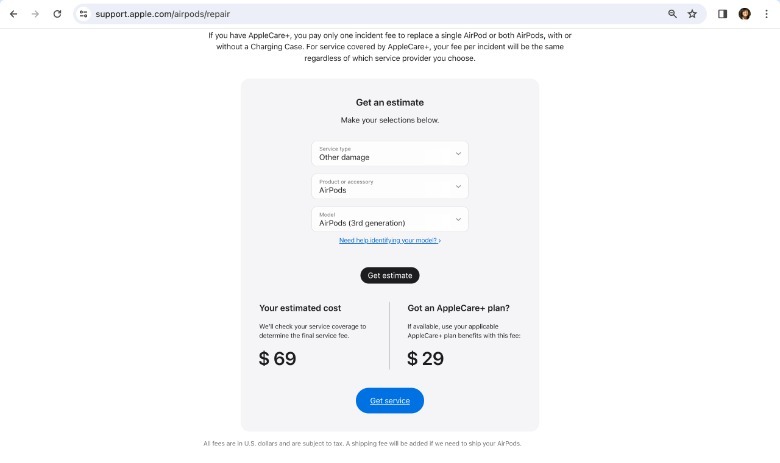
Task: Open the Chrome three-dot menu
Action: [x=766, y=14]
